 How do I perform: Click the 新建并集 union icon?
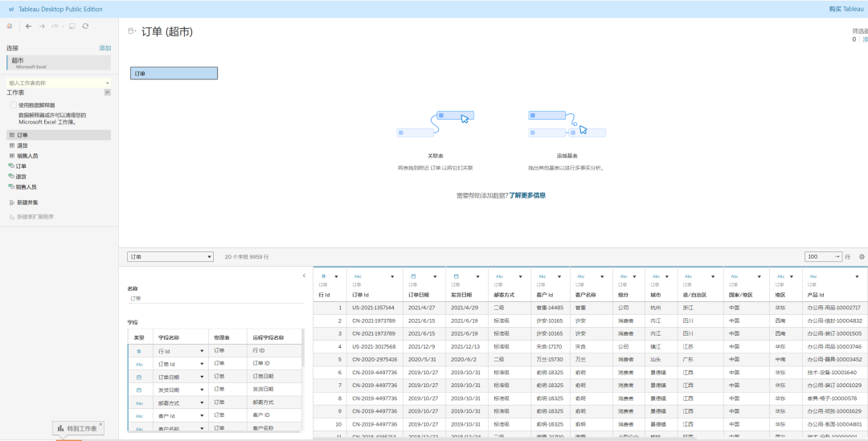[11, 202]
